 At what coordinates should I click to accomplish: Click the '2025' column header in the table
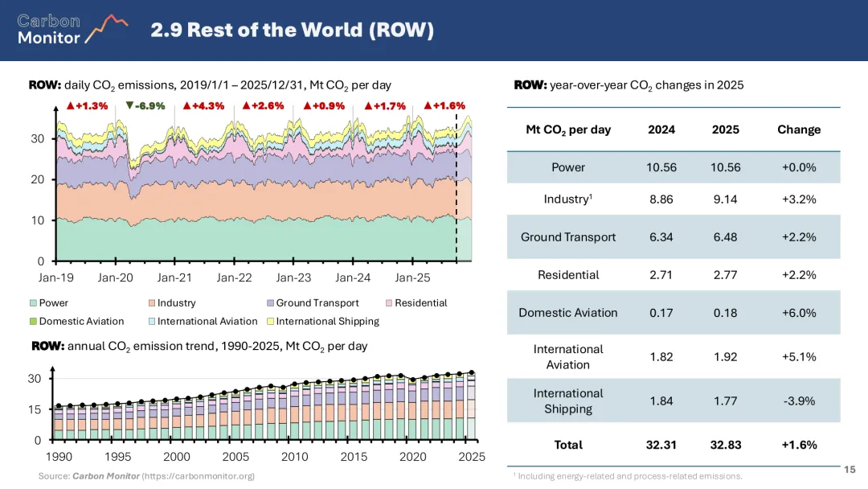725,129
